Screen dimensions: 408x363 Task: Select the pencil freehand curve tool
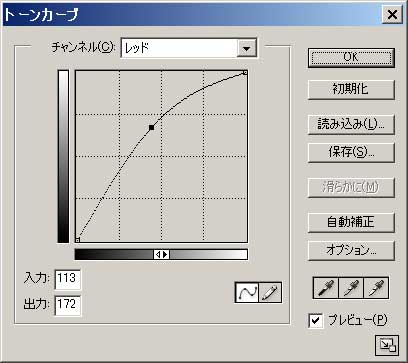[x=270, y=292]
